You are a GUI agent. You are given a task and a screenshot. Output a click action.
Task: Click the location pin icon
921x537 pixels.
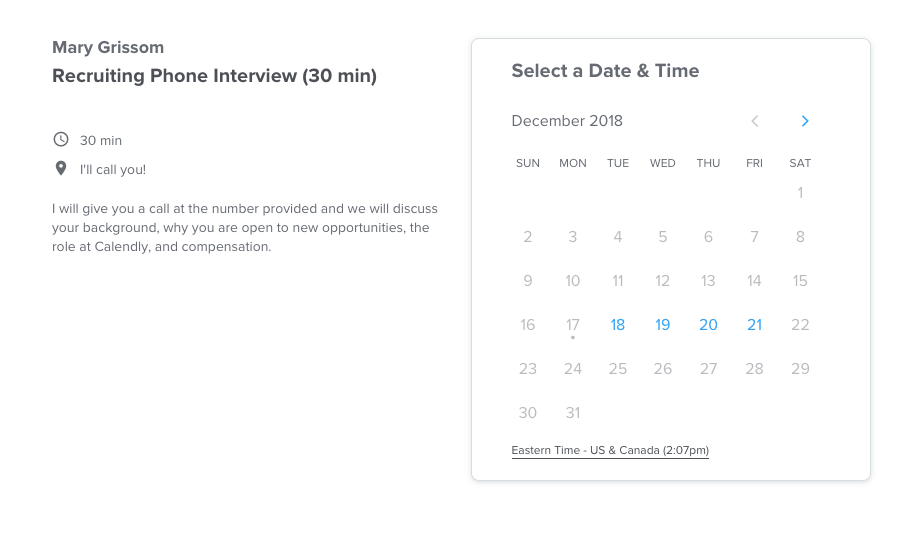point(61,169)
